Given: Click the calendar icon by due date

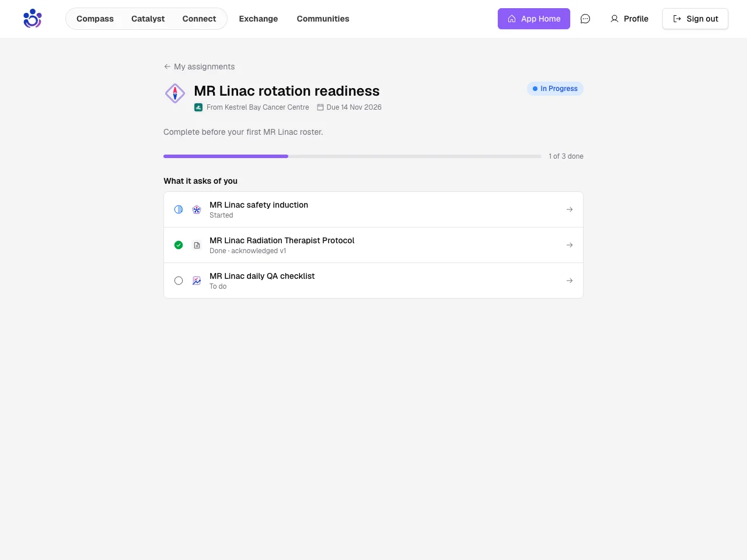Looking at the screenshot, I should [320, 107].
